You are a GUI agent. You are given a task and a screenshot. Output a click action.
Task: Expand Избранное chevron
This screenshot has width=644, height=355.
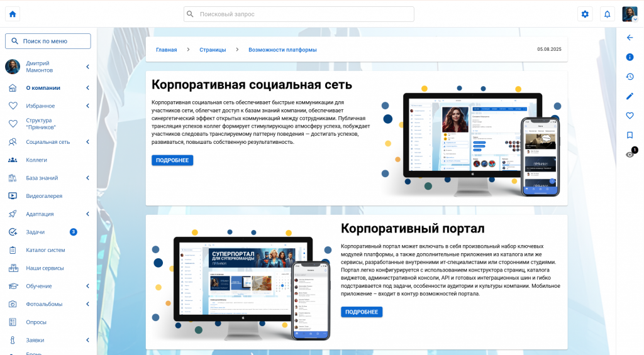(x=87, y=106)
